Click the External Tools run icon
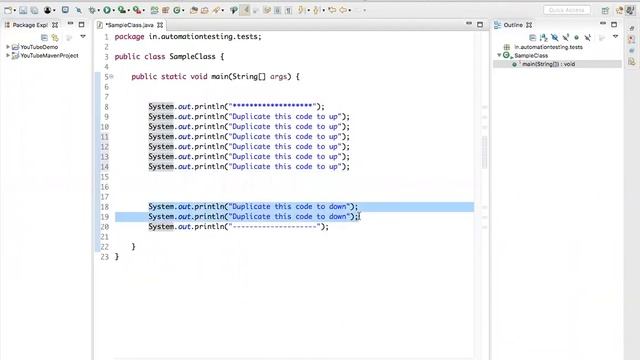This screenshot has width=640, height=360. coord(137,10)
